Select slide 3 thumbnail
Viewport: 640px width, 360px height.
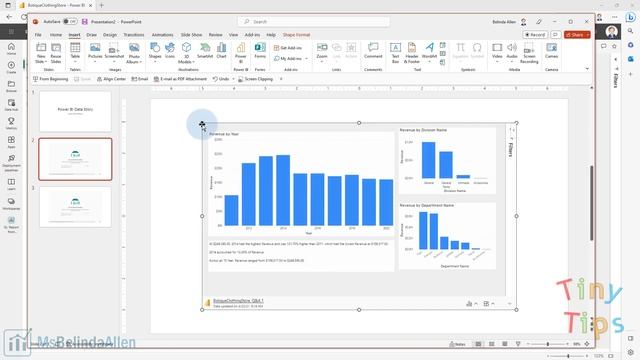click(75, 207)
